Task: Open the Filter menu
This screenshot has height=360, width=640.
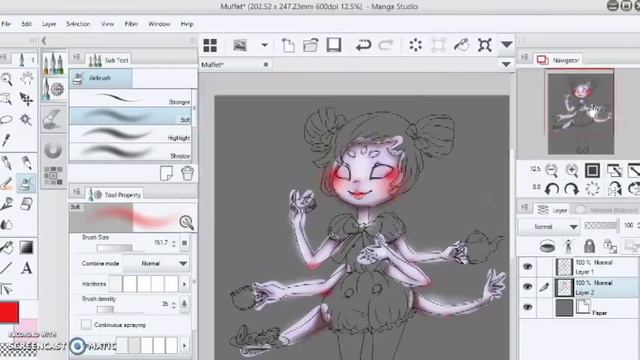Action: (131, 24)
